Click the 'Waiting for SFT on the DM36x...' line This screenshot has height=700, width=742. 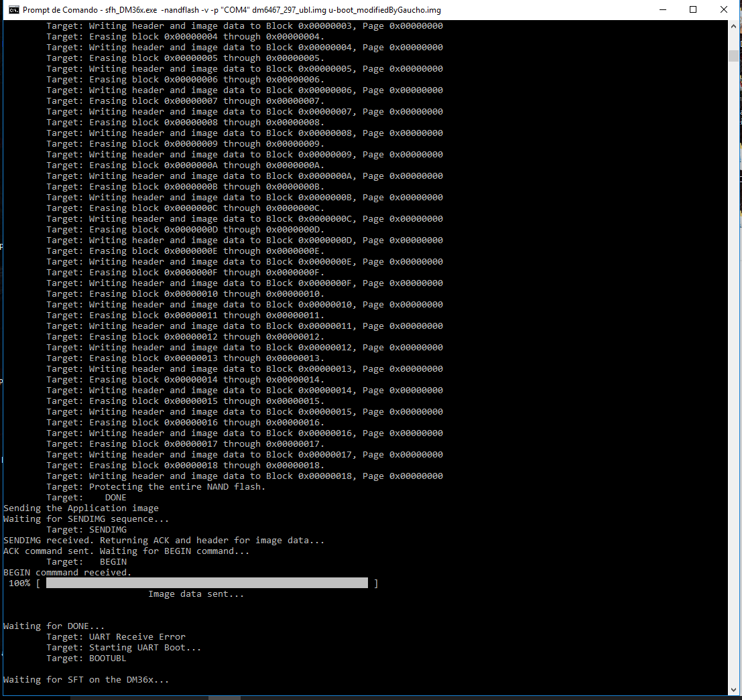point(86,680)
